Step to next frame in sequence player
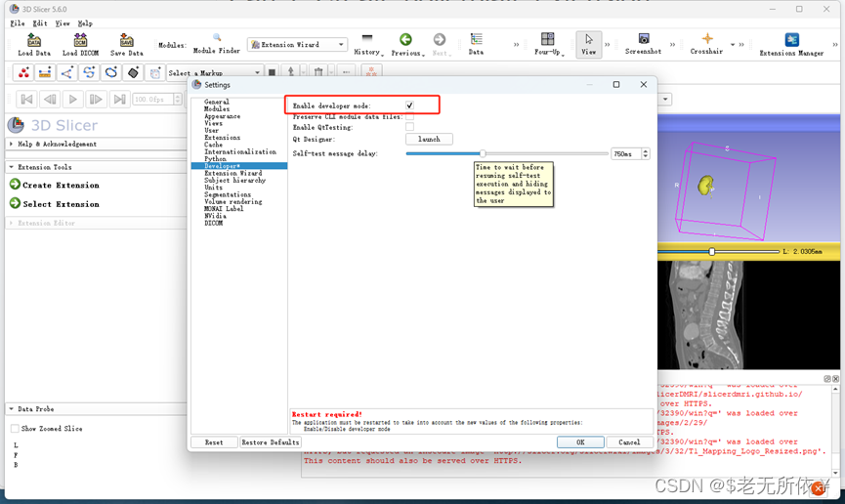The height and width of the screenshot is (504, 845). click(x=96, y=100)
